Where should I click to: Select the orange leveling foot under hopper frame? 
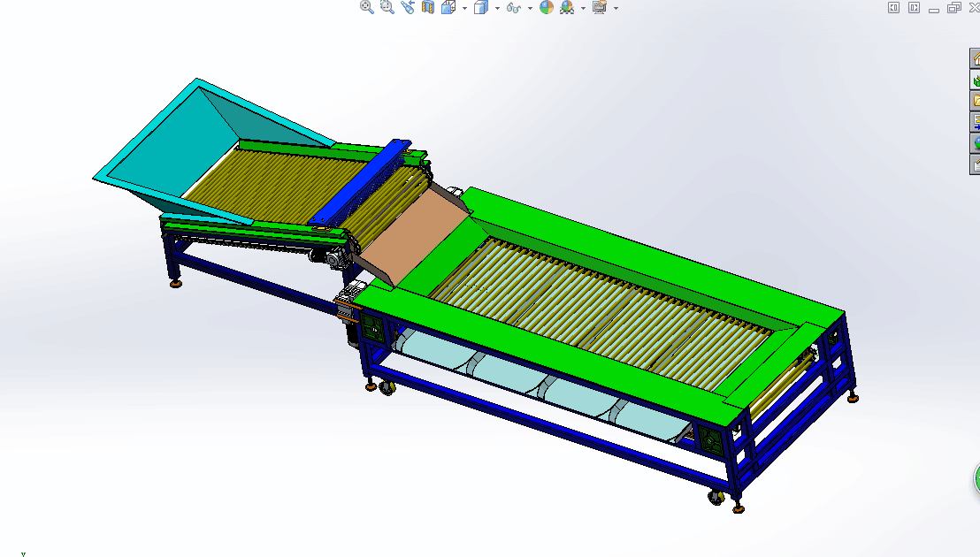pos(176,284)
